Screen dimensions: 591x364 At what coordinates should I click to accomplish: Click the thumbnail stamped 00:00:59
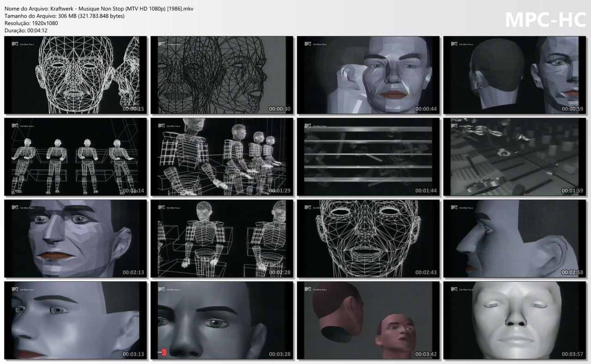coord(515,75)
